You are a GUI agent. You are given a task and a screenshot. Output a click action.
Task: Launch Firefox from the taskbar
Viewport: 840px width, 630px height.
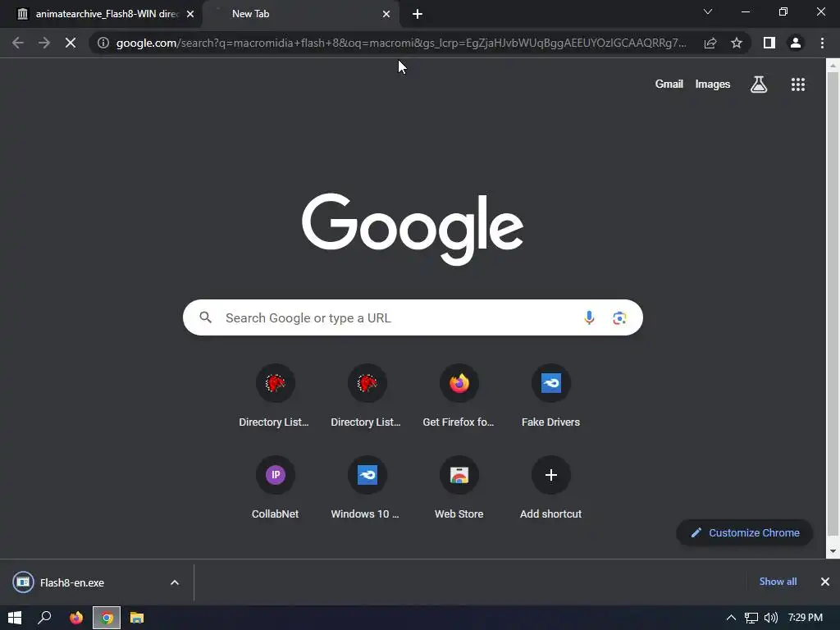tap(76, 618)
